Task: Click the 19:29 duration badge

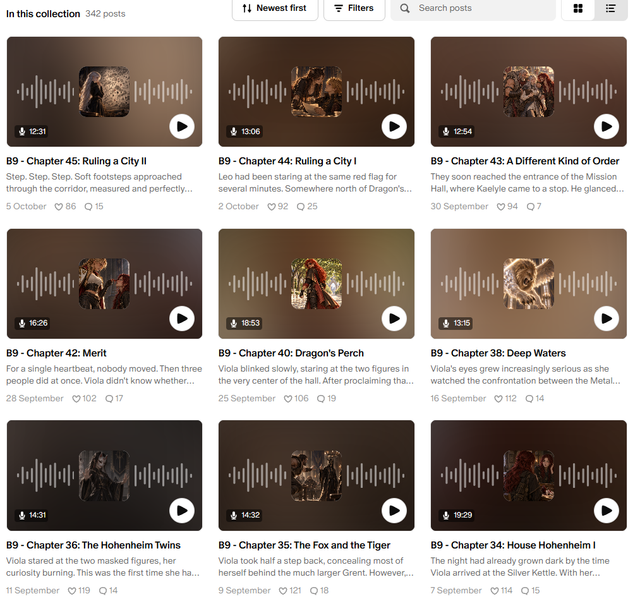Action: [457, 515]
